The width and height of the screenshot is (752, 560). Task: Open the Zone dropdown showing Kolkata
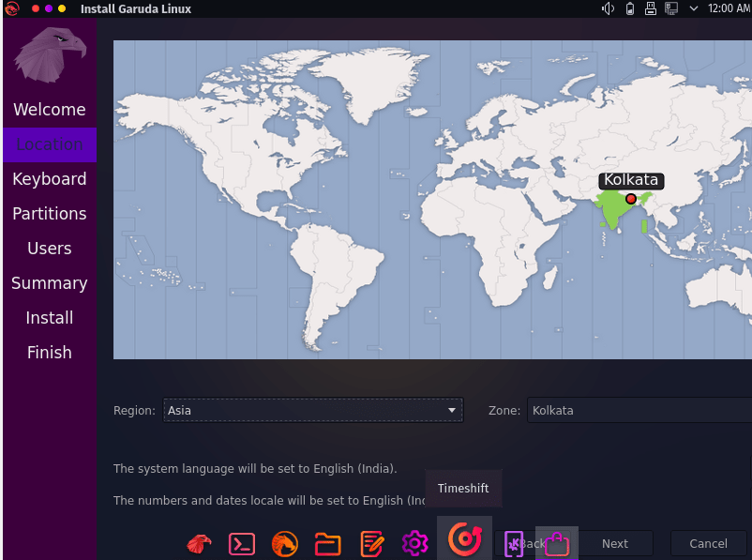pyautogui.click(x=639, y=410)
